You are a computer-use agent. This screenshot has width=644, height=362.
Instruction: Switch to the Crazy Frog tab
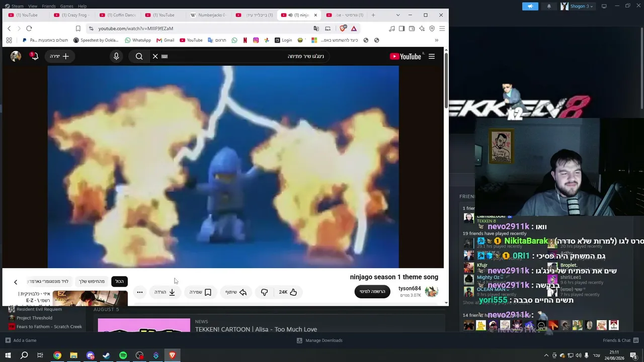click(x=72, y=15)
